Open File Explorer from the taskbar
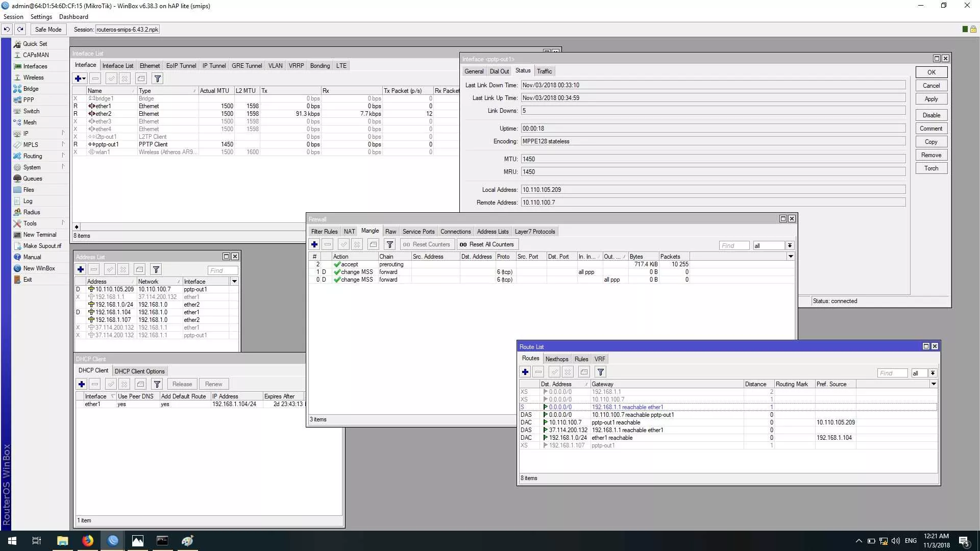The height and width of the screenshot is (551, 980). click(x=63, y=541)
